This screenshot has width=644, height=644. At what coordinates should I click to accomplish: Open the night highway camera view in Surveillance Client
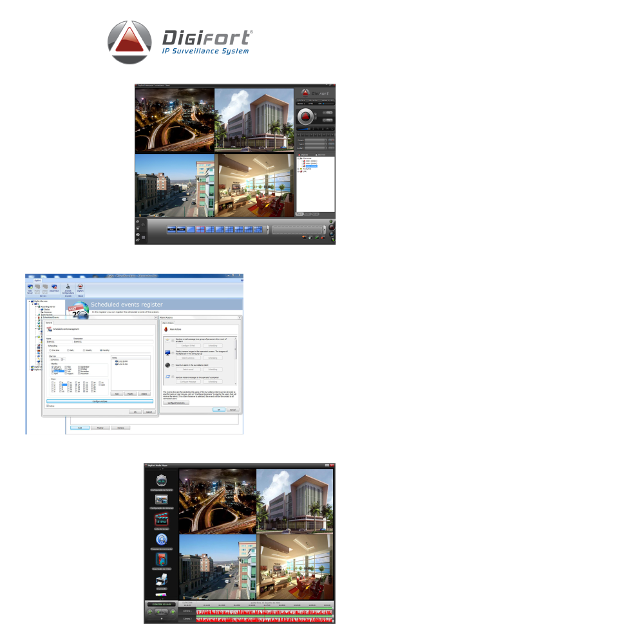tap(175, 120)
